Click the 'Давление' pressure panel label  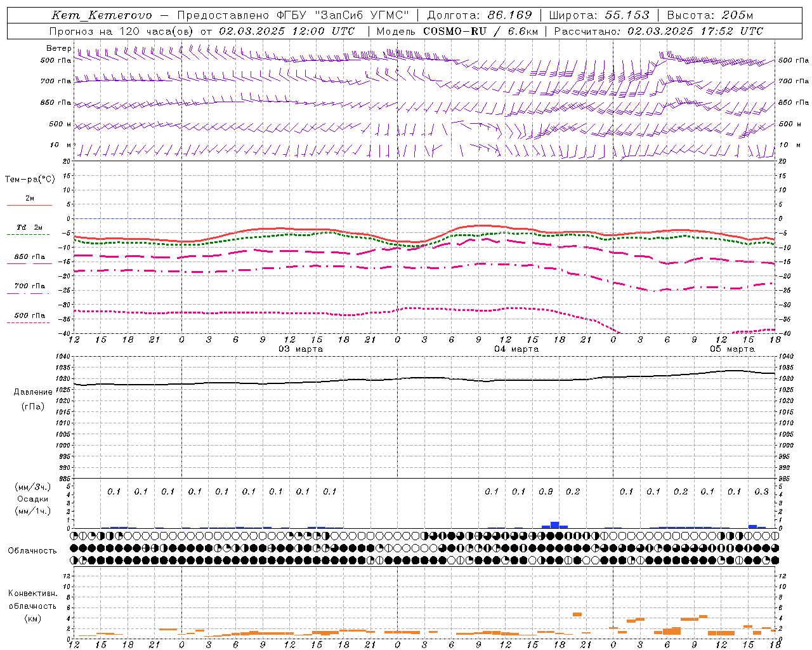coord(33,392)
